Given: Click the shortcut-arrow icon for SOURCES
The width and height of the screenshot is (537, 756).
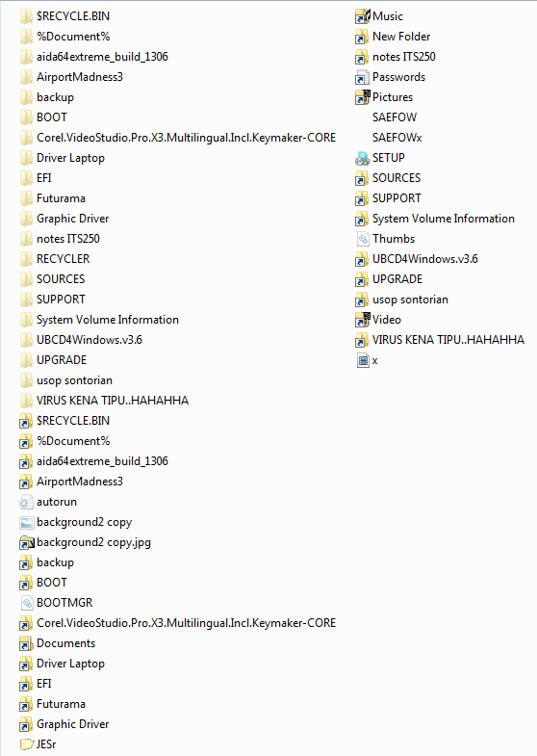Looking at the screenshot, I should click(362, 178).
